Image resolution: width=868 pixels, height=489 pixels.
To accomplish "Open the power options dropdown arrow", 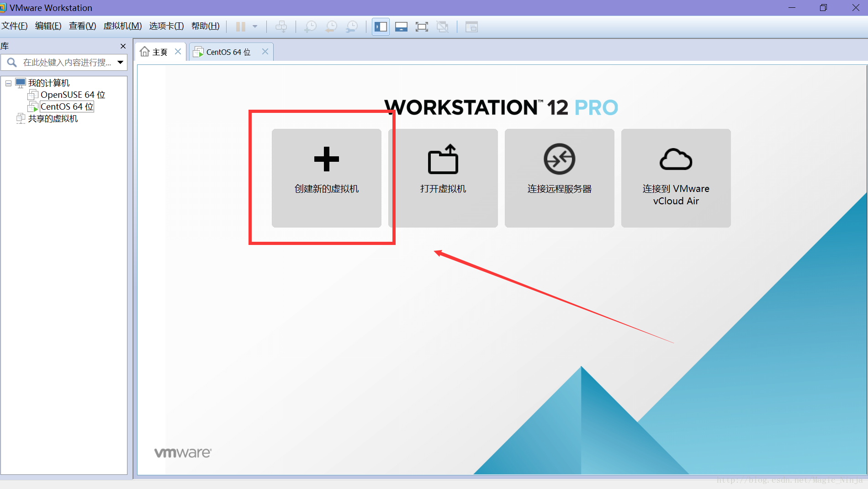I will [x=255, y=27].
